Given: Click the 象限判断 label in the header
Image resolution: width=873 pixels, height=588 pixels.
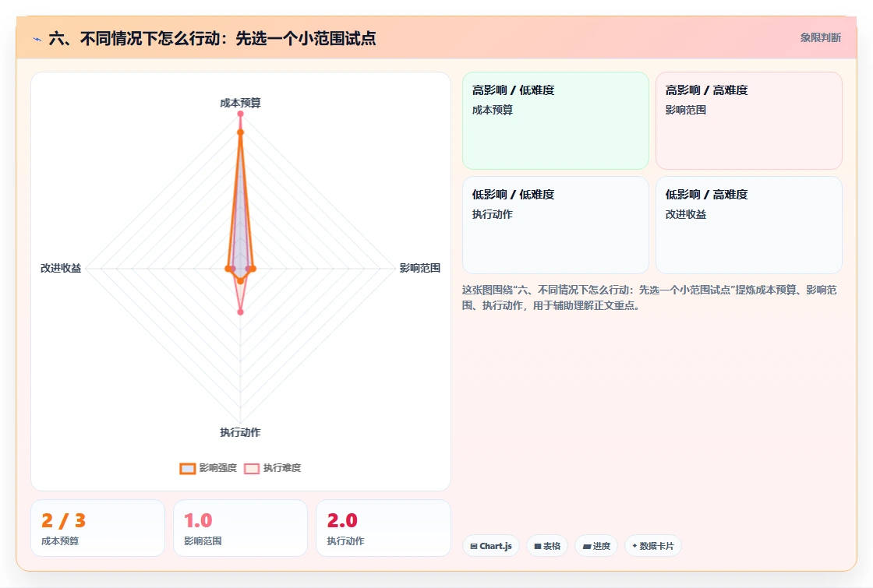Looking at the screenshot, I should (x=820, y=38).
